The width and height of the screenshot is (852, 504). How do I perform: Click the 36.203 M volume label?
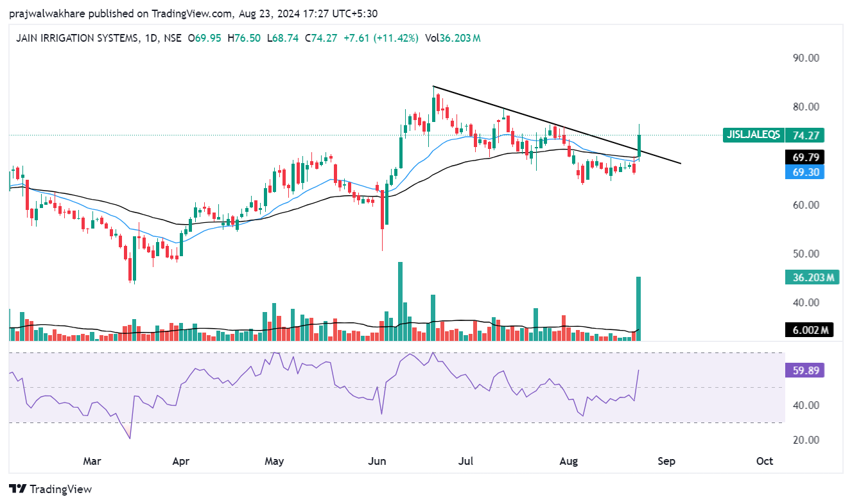(812, 277)
